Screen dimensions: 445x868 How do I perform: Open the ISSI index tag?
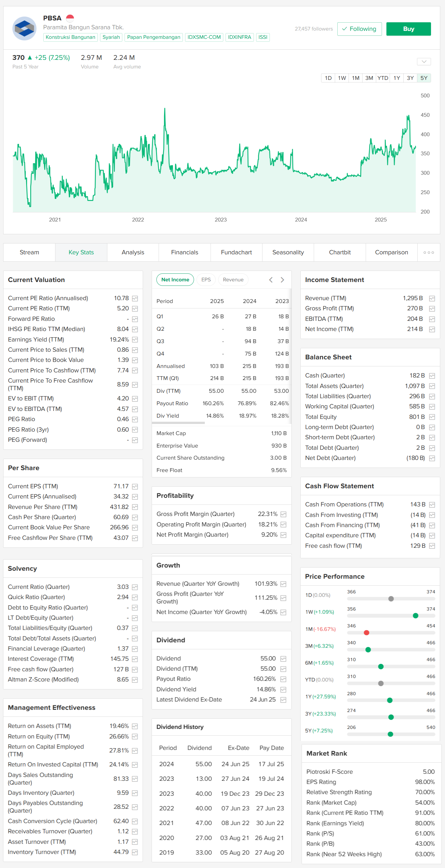pos(262,37)
